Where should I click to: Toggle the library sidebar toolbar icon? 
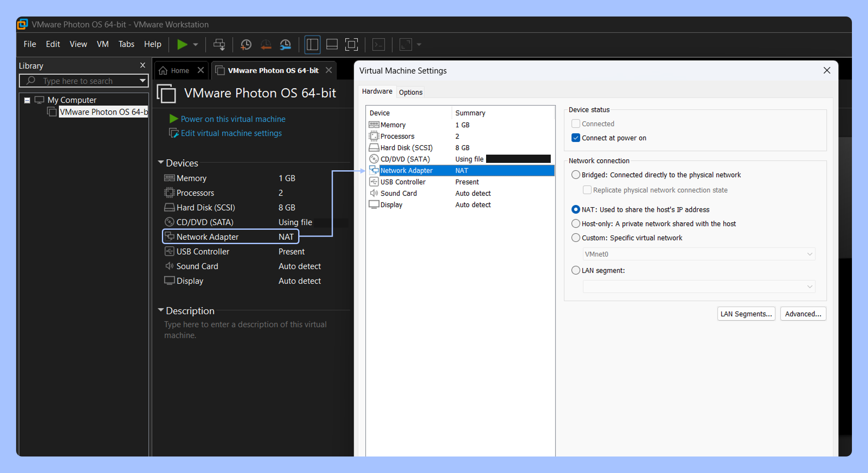coord(312,44)
